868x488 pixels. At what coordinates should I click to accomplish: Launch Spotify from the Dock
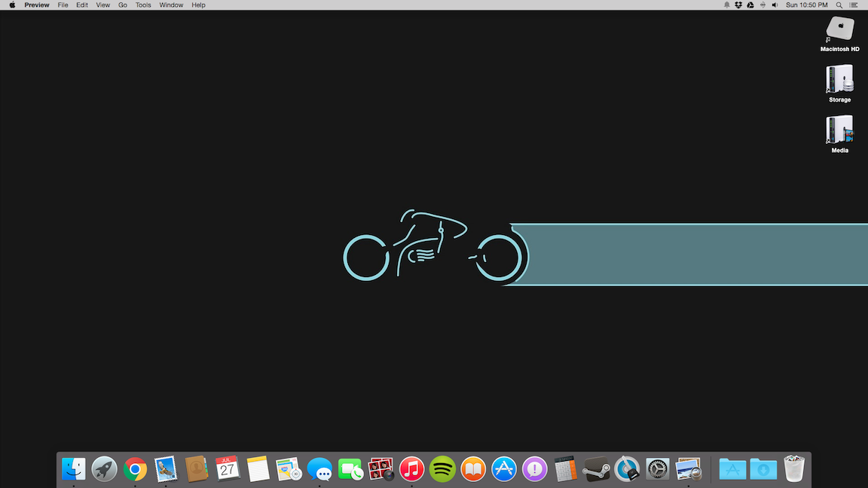pyautogui.click(x=442, y=469)
